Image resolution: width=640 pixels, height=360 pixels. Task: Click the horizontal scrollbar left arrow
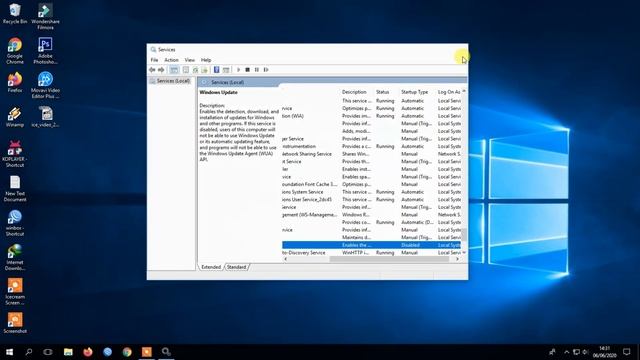coord(285,259)
